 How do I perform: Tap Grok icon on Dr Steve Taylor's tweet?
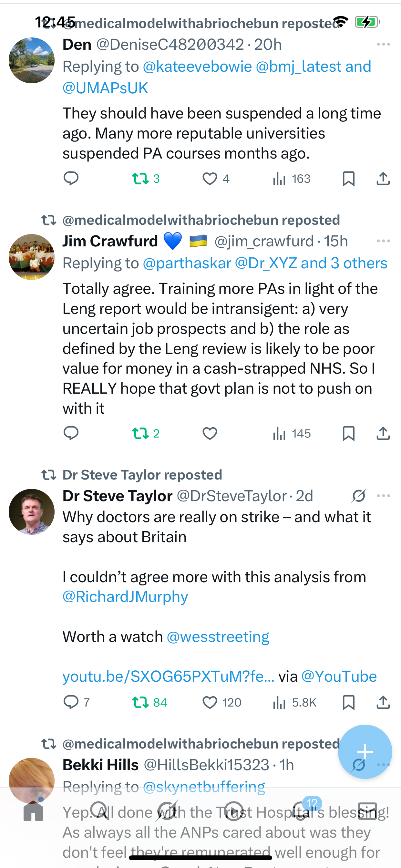click(359, 496)
